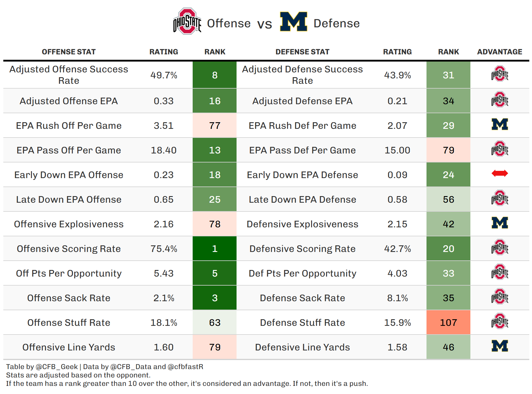532x394 pixels.
Task: Click the table credit line mentioning @CFB_Geek
Action: pyautogui.click(x=105, y=367)
